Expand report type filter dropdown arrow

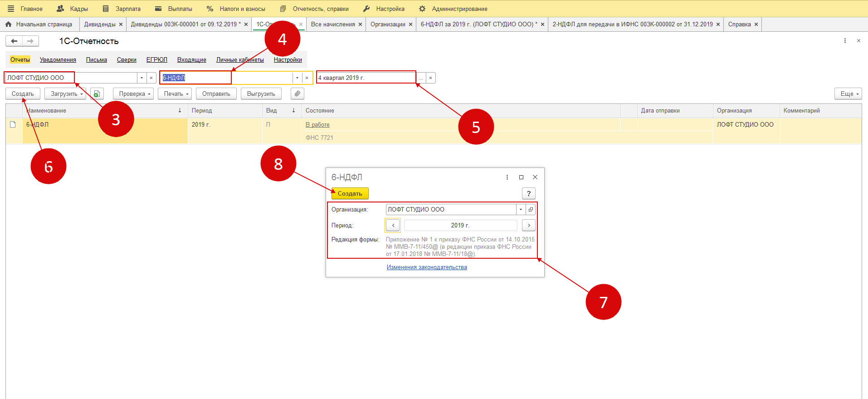point(297,78)
